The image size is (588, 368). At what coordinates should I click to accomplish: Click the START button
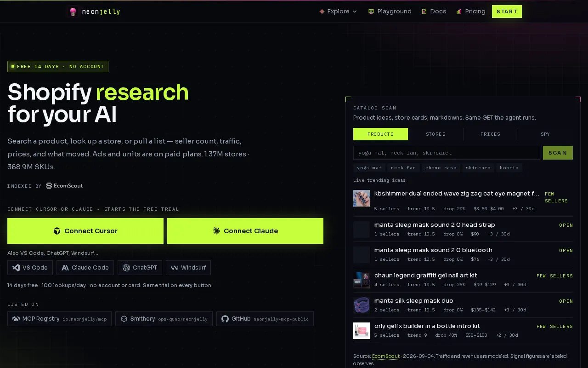507,11
